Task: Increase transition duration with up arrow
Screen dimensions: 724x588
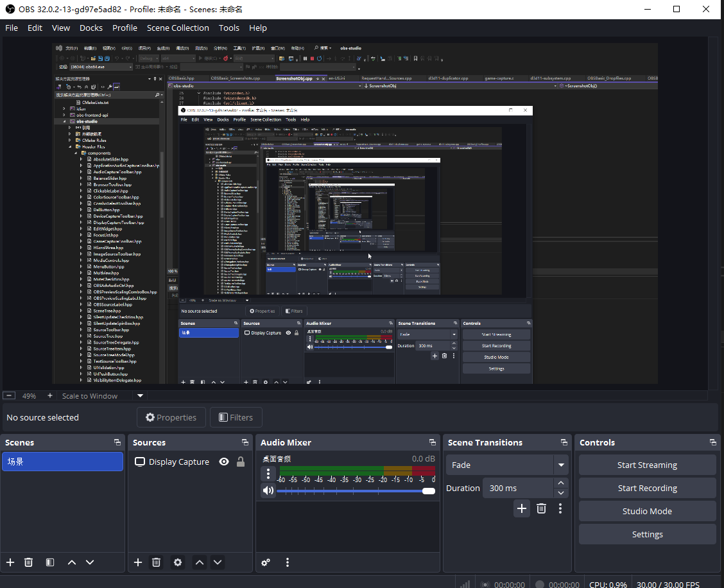Action: coord(561,483)
